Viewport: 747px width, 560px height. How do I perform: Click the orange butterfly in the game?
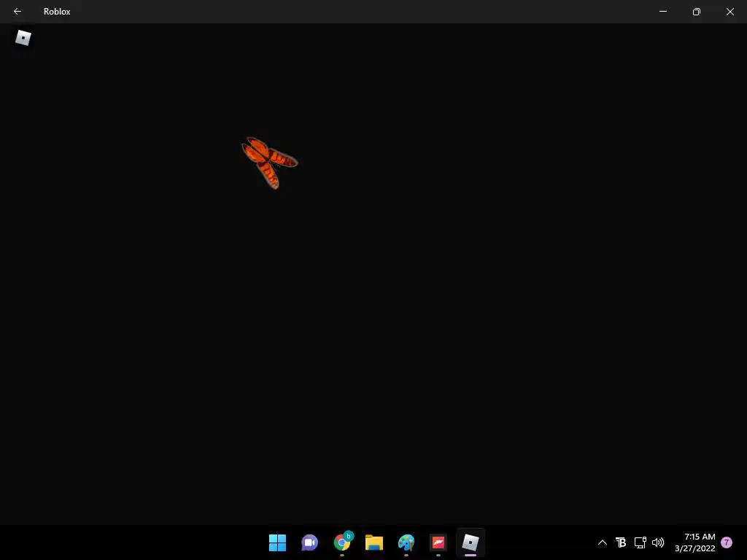(269, 163)
